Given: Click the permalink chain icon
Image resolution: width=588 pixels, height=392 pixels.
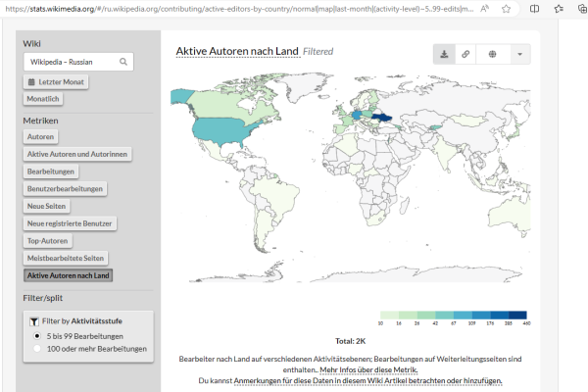Looking at the screenshot, I should pyautogui.click(x=465, y=55).
